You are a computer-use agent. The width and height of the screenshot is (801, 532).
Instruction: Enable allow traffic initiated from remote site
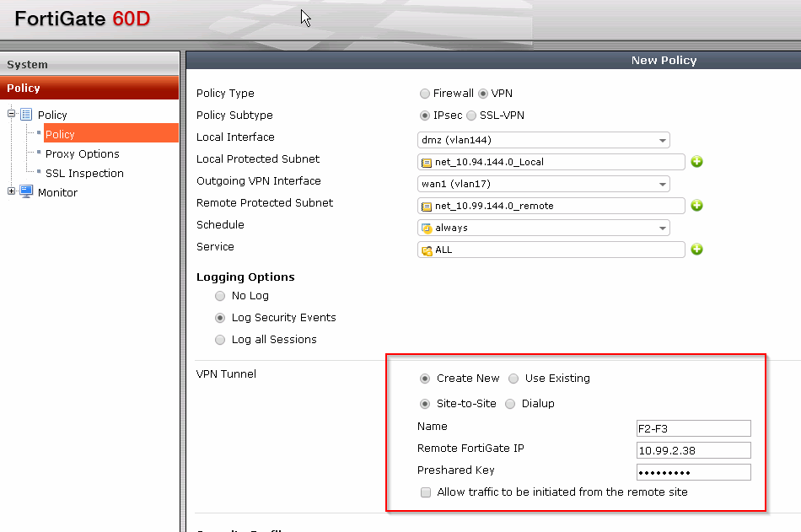click(426, 492)
